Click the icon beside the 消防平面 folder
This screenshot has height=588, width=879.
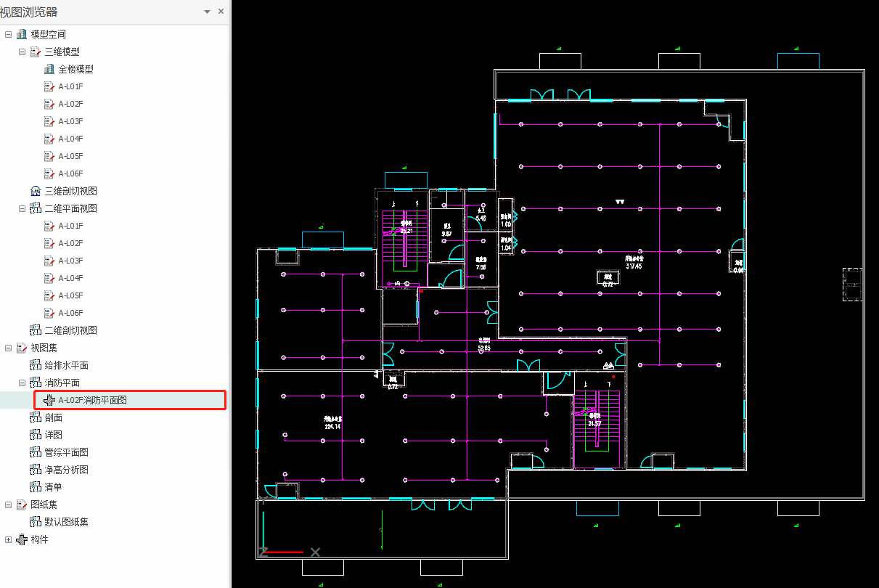(x=36, y=383)
